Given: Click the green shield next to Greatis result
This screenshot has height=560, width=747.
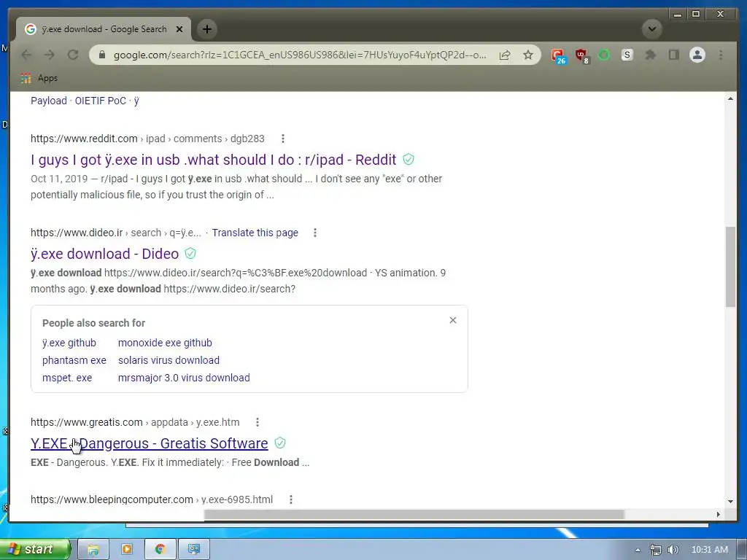Looking at the screenshot, I should 280,443.
